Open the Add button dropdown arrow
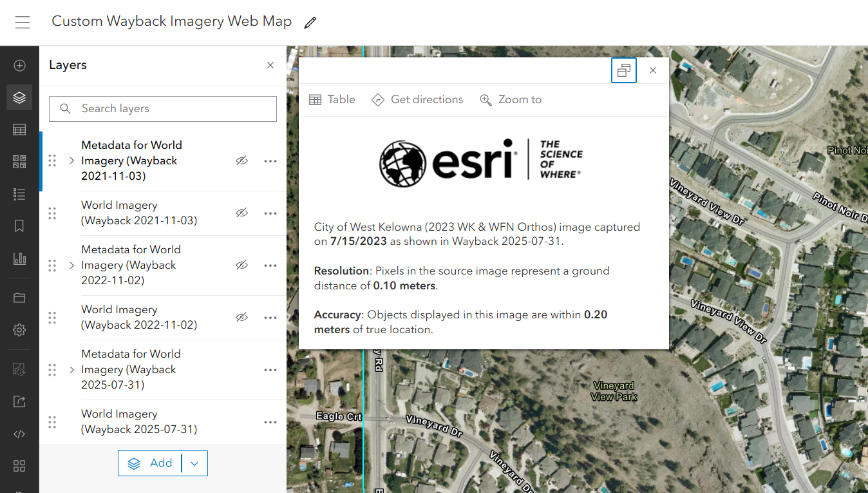 click(x=194, y=463)
